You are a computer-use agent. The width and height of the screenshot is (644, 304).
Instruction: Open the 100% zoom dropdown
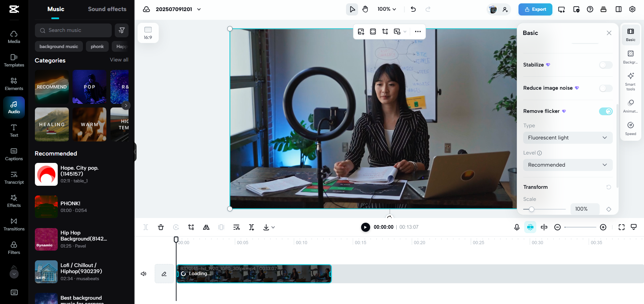coord(387,9)
